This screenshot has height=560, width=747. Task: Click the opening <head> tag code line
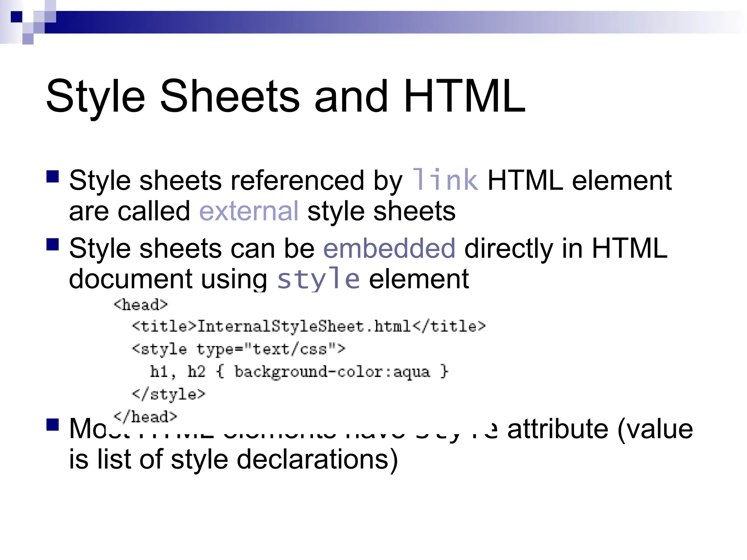coord(140,304)
